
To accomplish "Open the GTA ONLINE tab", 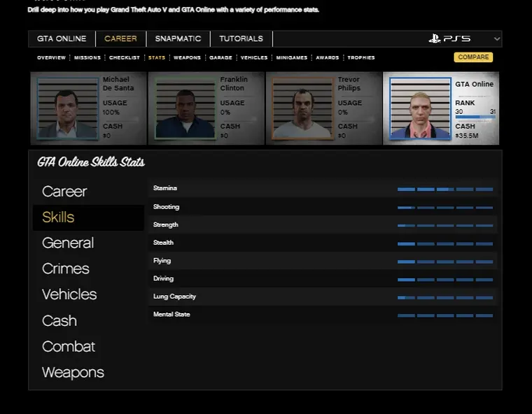I will click(62, 38).
